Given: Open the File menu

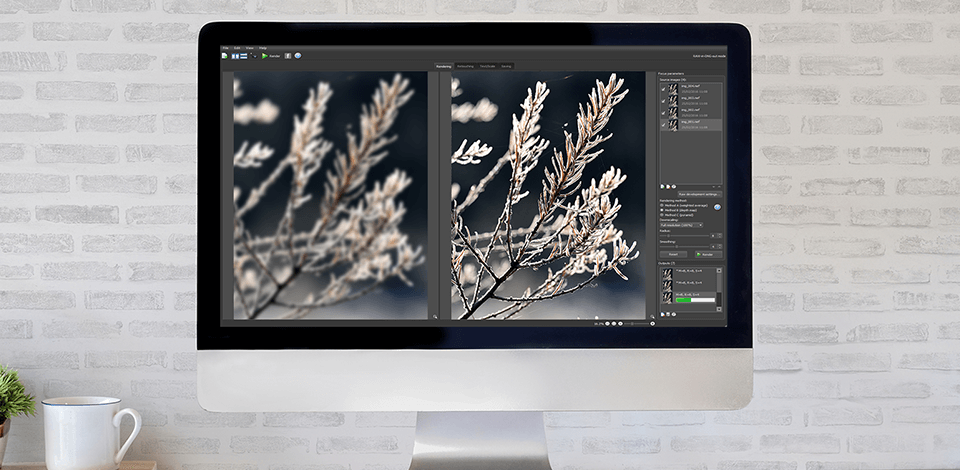Looking at the screenshot, I should [225, 48].
